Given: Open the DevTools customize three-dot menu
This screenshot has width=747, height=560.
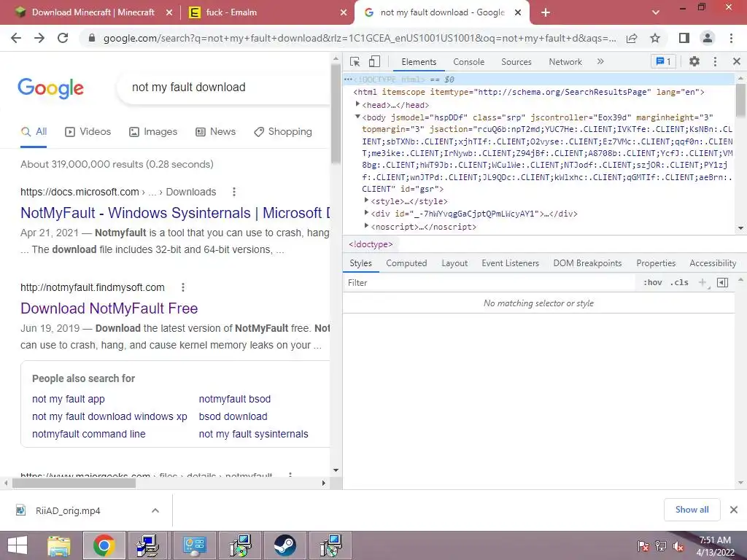Looking at the screenshot, I should pyautogui.click(x=715, y=61).
